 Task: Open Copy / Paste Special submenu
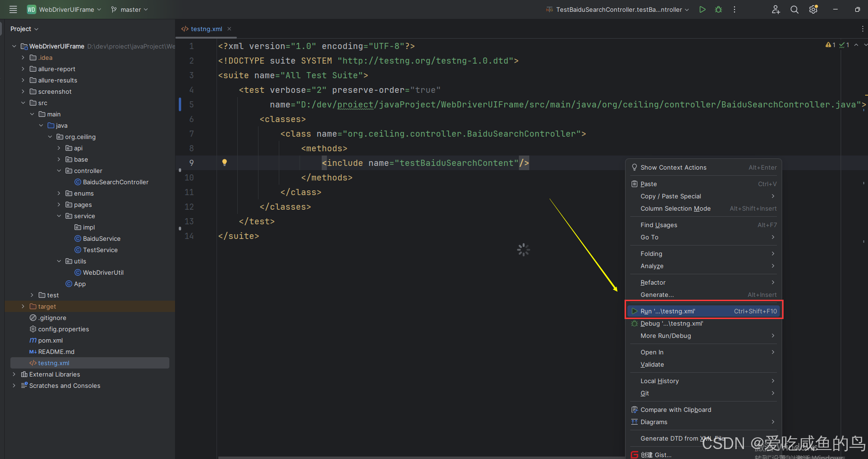703,196
